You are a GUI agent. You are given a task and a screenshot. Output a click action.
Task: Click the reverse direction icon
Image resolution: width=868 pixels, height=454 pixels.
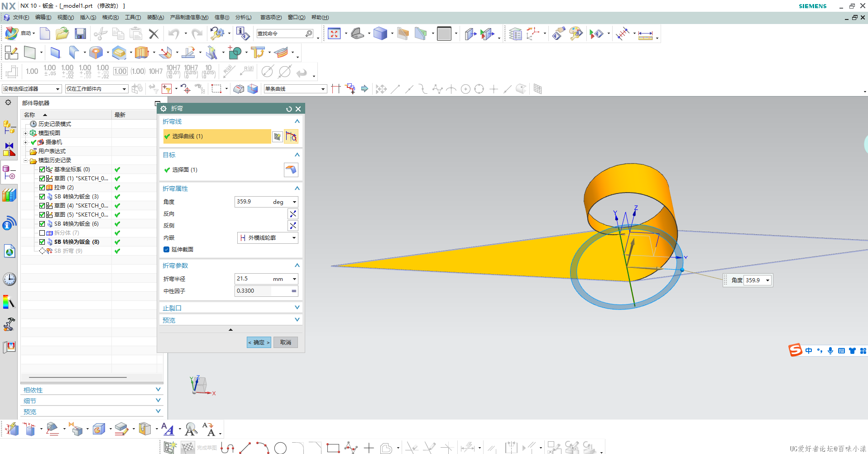[293, 214]
